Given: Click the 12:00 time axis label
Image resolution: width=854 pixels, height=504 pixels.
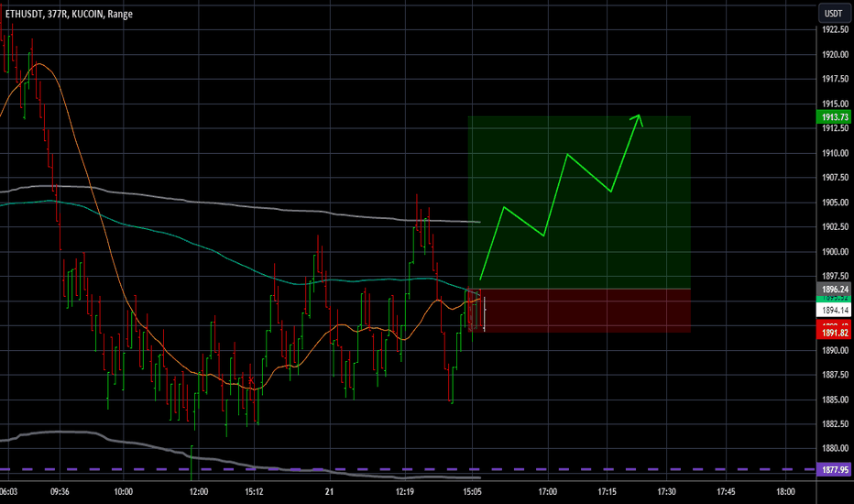Looking at the screenshot, I should click(x=199, y=492).
